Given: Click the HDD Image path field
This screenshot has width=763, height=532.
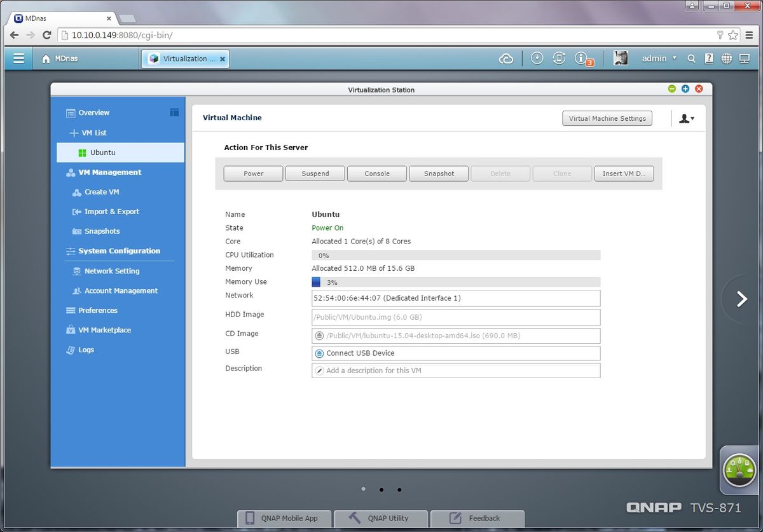Looking at the screenshot, I should (x=456, y=317).
